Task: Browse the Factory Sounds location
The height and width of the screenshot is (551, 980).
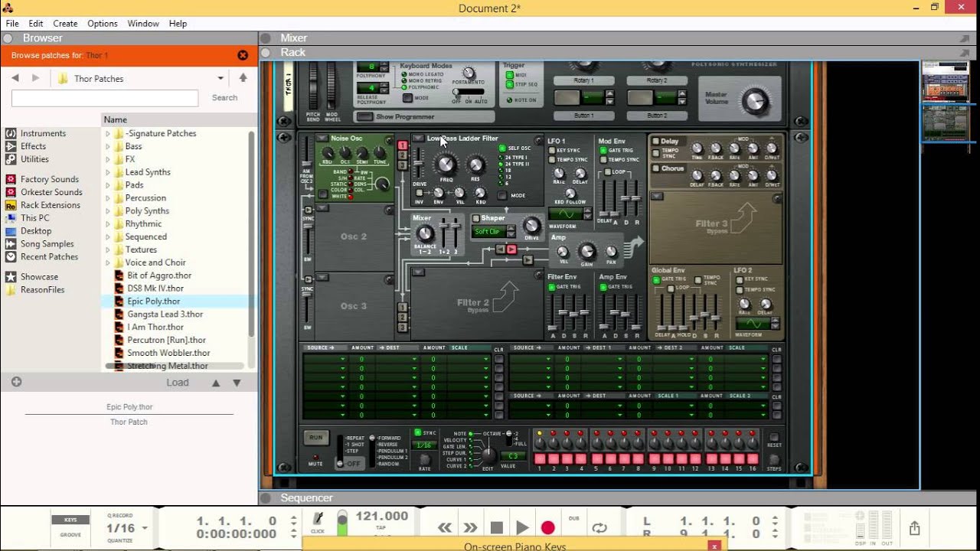Action: [x=42, y=179]
